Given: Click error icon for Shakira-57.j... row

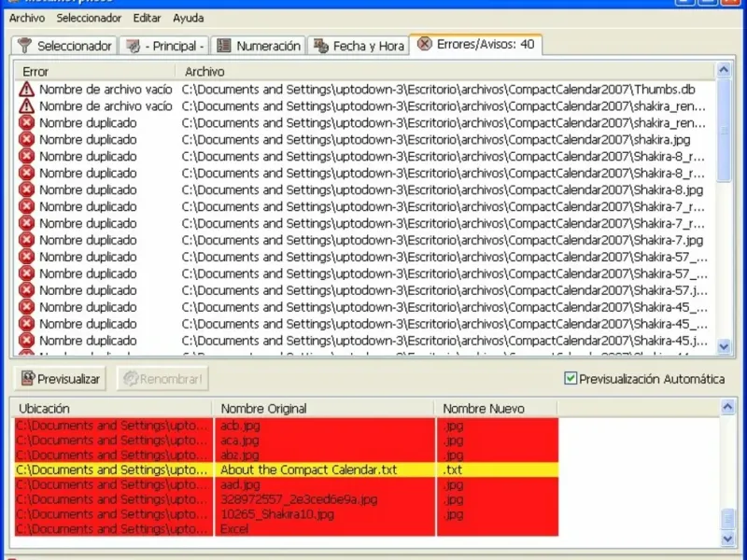Looking at the screenshot, I should [x=27, y=290].
